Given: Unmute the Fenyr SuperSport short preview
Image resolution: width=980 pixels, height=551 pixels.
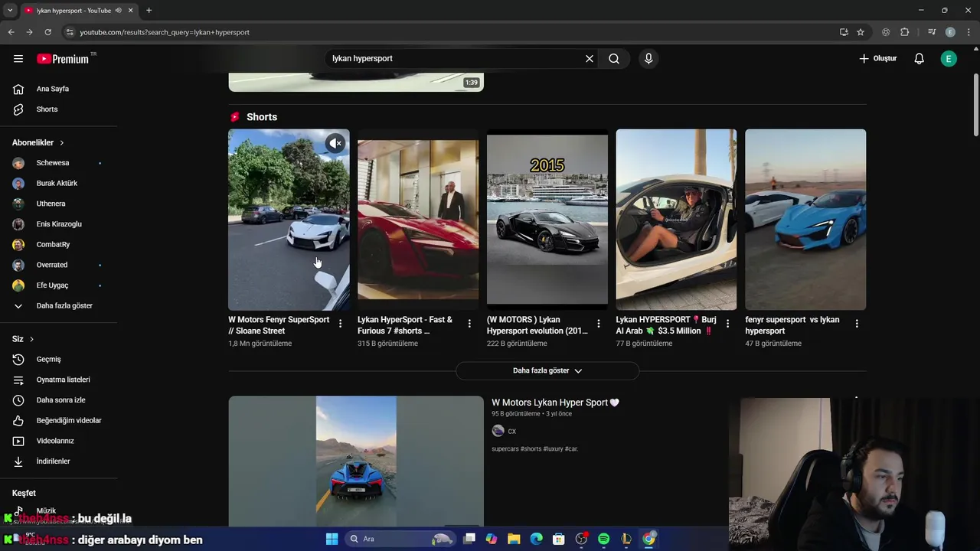Looking at the screenshot, I should [335, 143].
